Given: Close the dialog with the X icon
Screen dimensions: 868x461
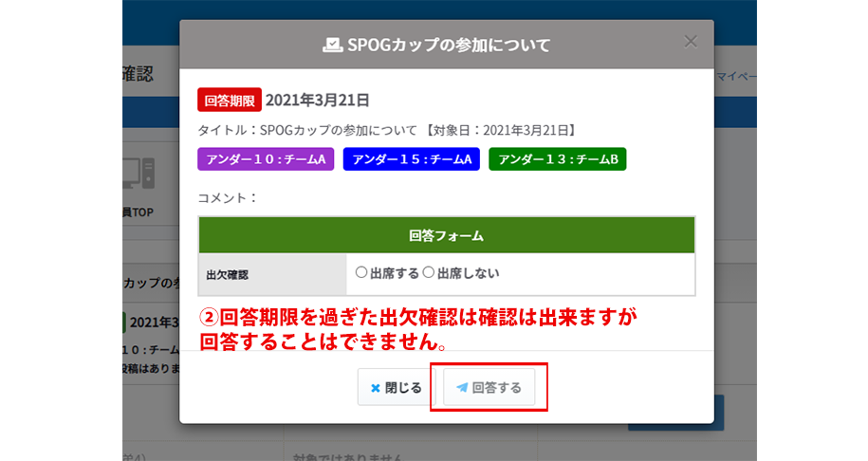Looking at the screenshot, I should point(691,41).
